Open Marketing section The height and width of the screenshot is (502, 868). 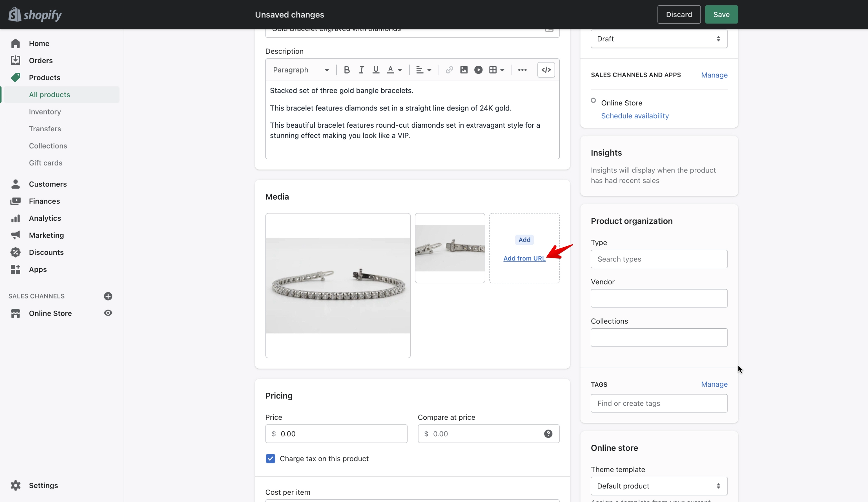(46, 235)
